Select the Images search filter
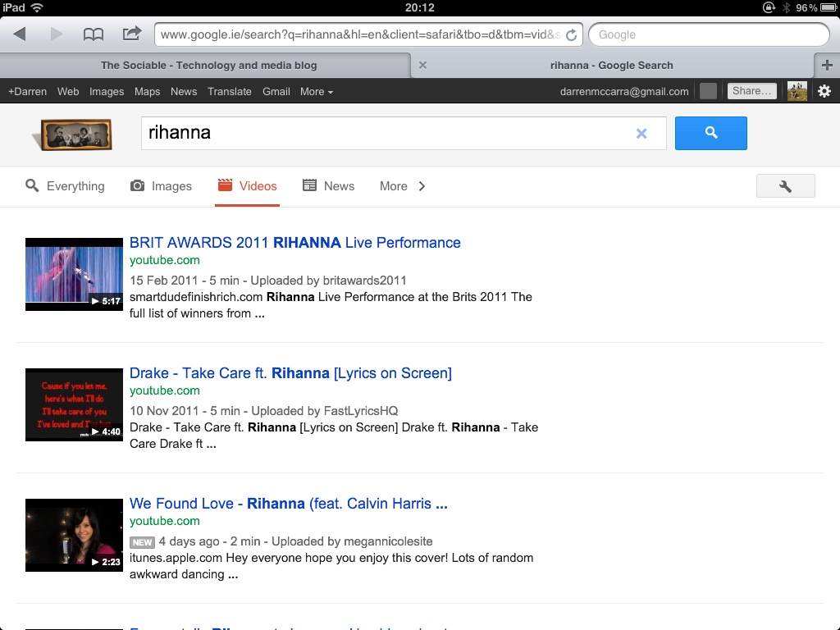 tap(162, 186)
